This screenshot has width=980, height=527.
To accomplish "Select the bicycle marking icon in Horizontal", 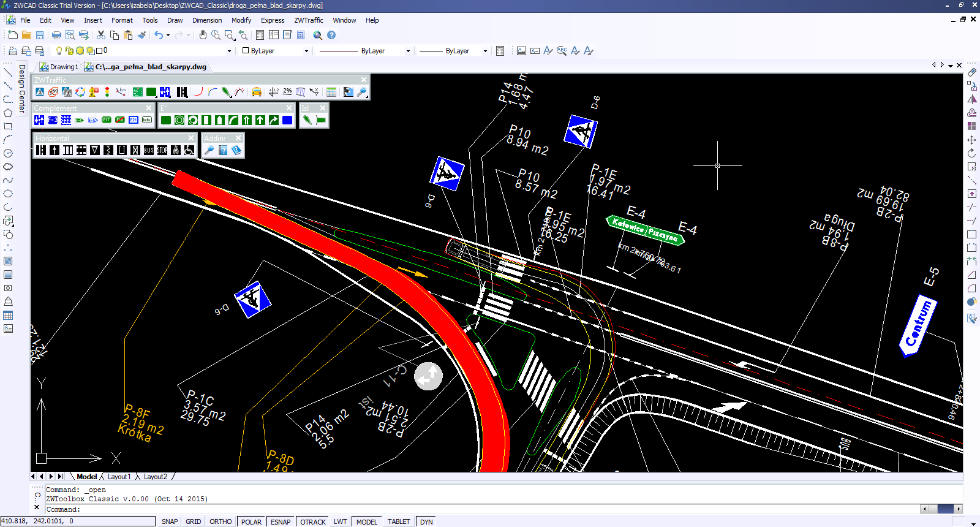I will [176, 150].
